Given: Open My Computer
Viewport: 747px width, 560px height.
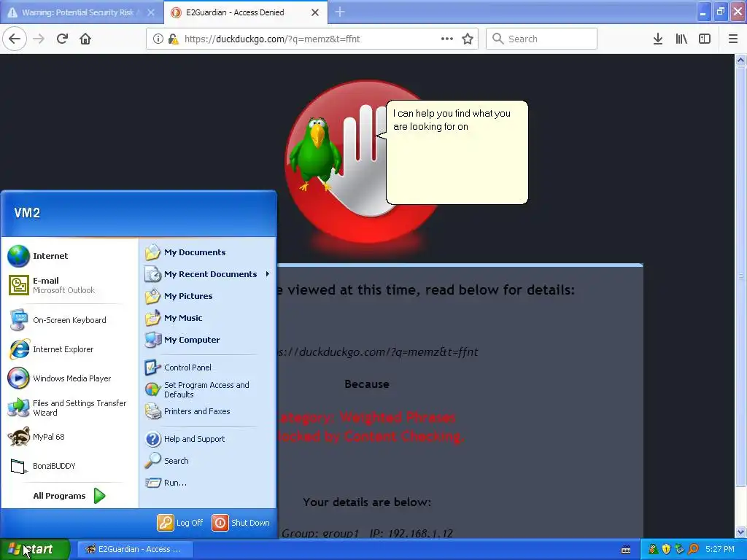Looking at the screenshot, I should click(208, 340).
